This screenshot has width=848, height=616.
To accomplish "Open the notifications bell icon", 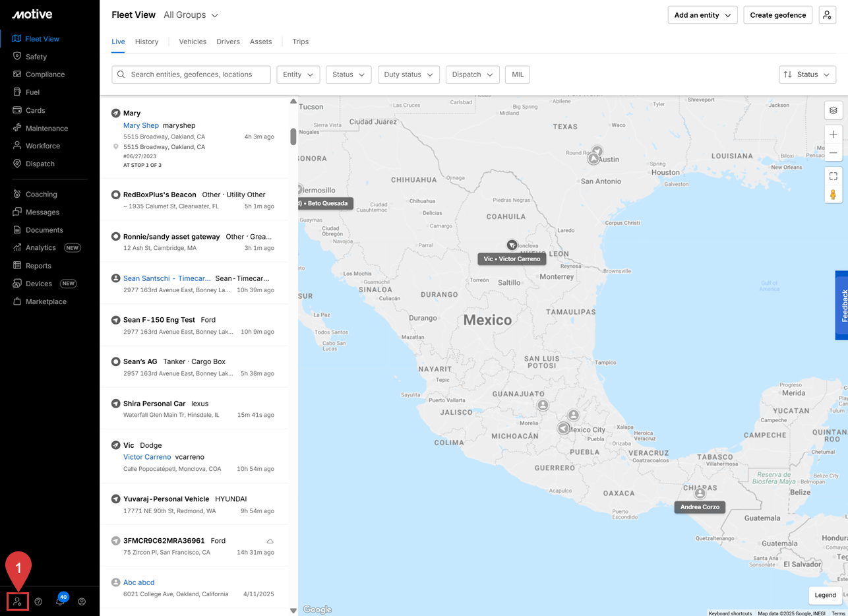I will point(60,601).
